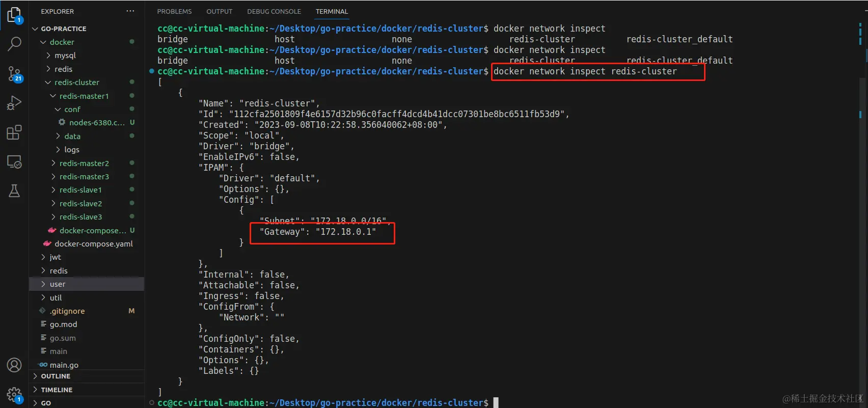This screenshot has width=868, height=408.
Task: Expand the data folder
Action: [58, 136]
